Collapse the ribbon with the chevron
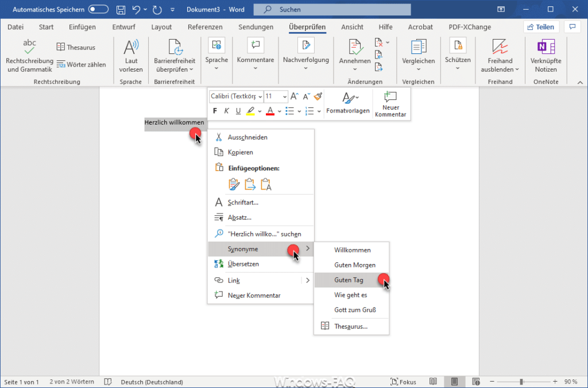The image size is (588, 388). point(580,82)
